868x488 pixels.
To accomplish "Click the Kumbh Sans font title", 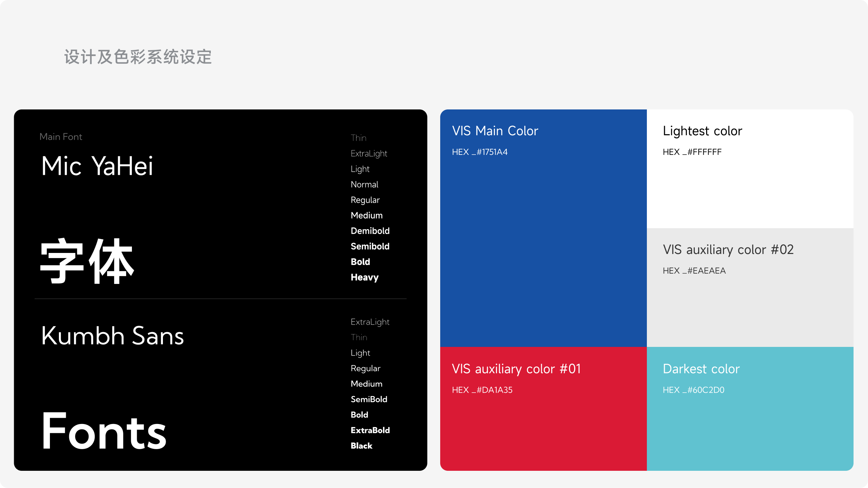I will click(x=112, y=336).
